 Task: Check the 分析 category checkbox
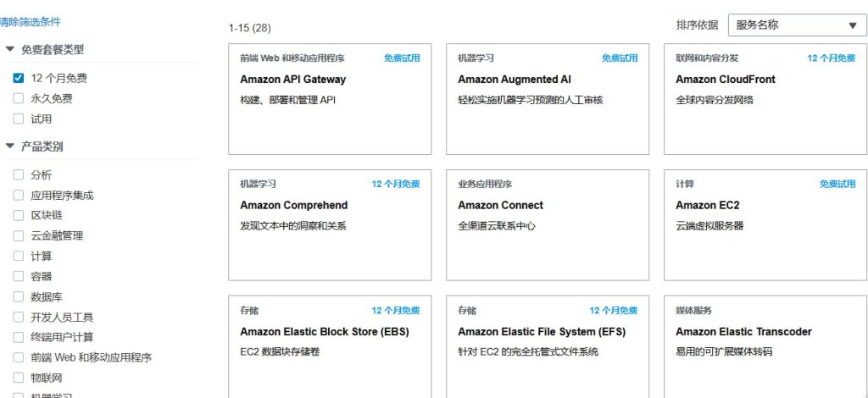click(x=19, y=174)
